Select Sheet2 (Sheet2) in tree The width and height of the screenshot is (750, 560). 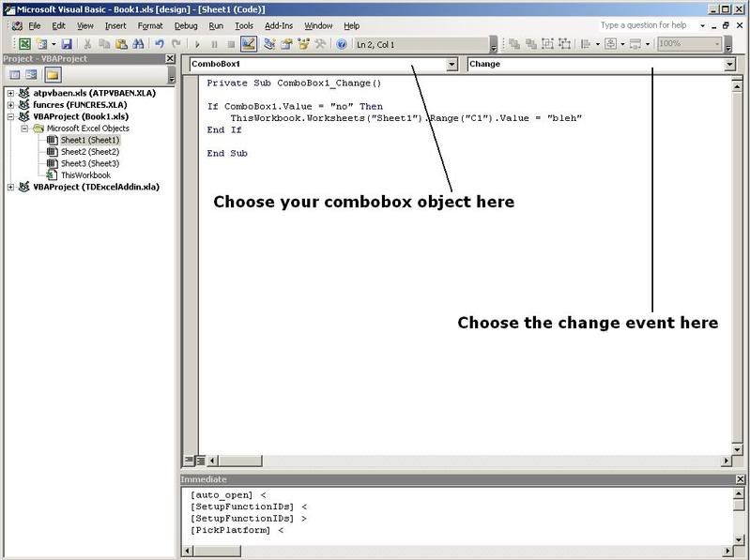coord(90,152)
